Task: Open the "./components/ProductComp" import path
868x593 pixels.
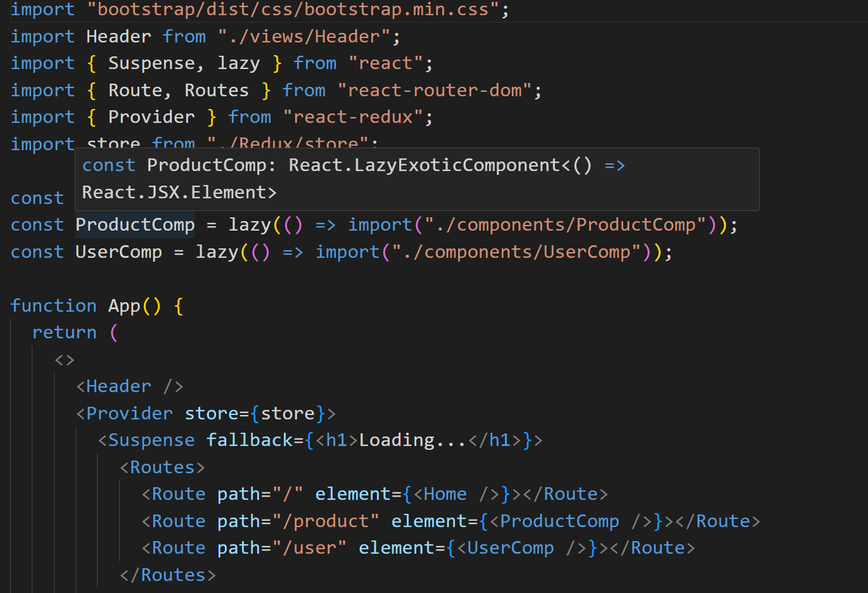Action: click(565, 225)
